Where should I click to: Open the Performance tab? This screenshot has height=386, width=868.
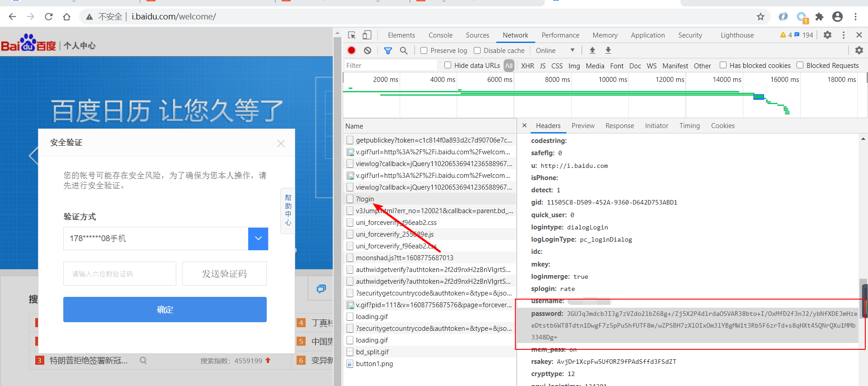560,35
